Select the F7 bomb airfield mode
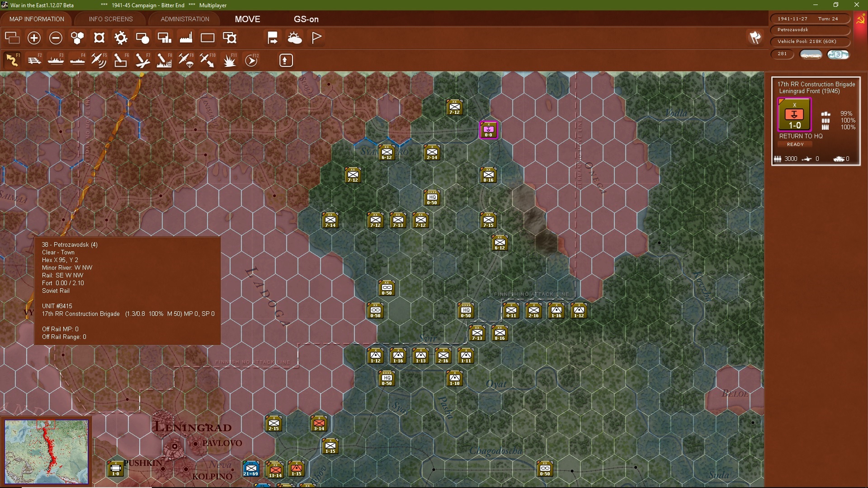The height and width of the screenshot is (488, 868). [143, 60]
